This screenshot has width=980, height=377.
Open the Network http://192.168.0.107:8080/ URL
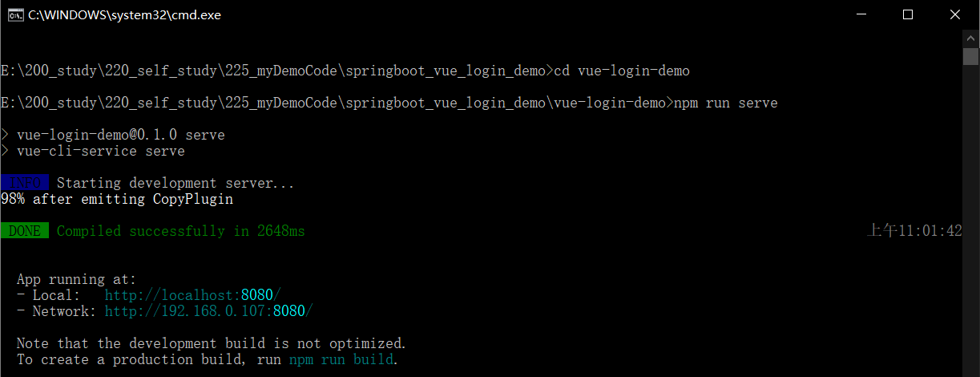[208, 311]
